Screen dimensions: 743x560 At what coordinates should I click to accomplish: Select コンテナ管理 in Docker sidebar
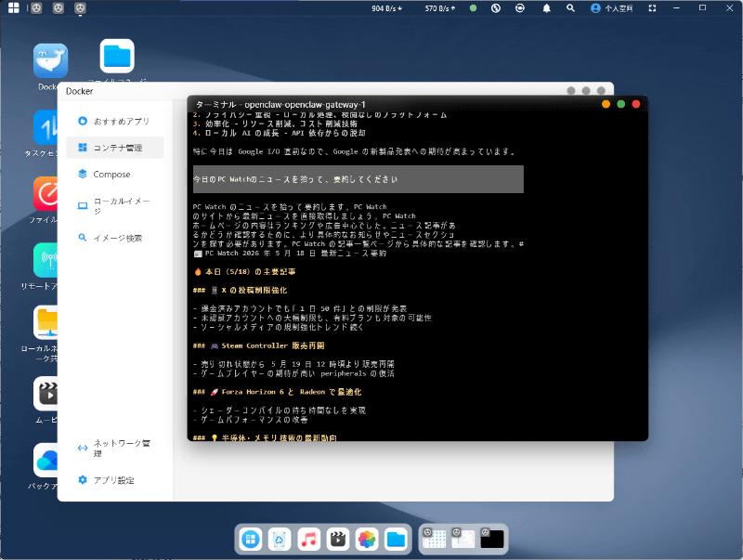pos(115,148)
